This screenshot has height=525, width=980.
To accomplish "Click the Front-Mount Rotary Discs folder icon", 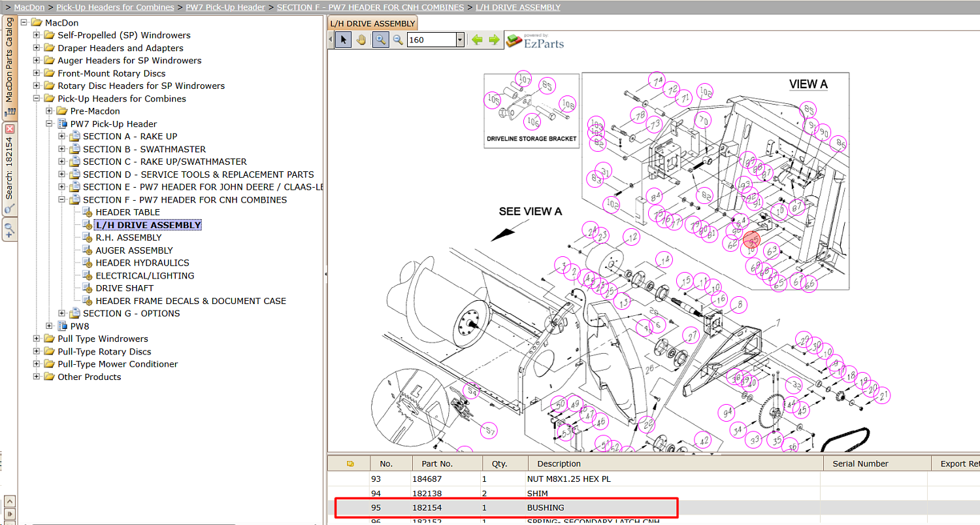I will [x=49, y=74].
